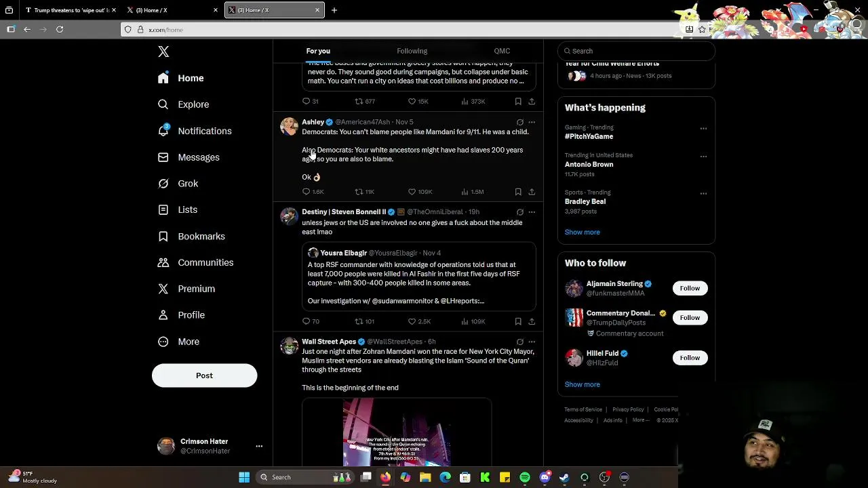Go back in browser
Image resolution: width=868 pixels, height=488 pixels.
(27, 29)
